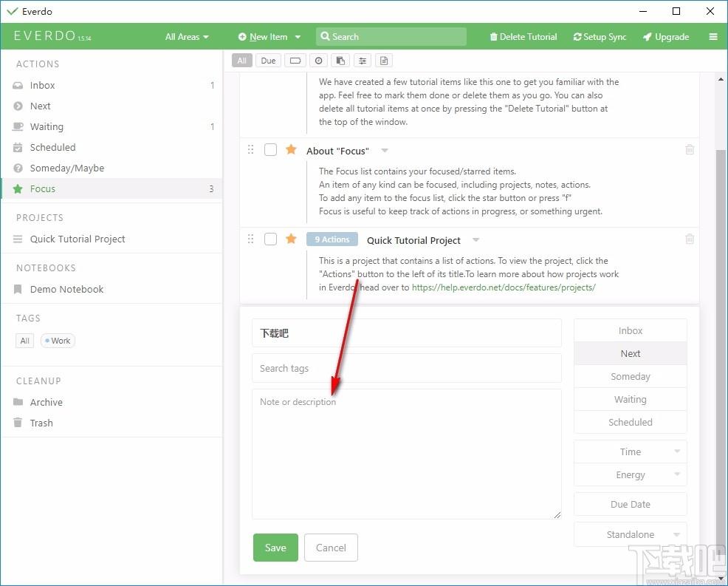Open the Standalone project dropdown
Viewport: 728px width, 586px height.
pos(630,534)
